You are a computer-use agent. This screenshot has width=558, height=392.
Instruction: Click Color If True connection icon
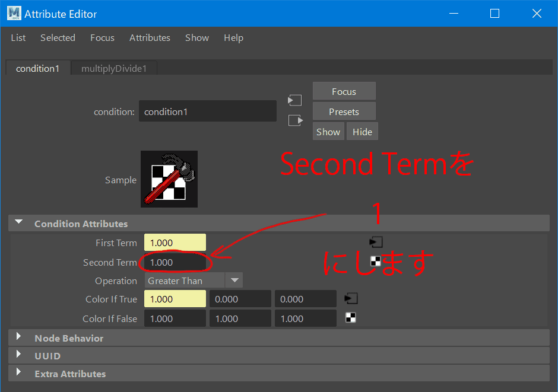tap(351, 299)
